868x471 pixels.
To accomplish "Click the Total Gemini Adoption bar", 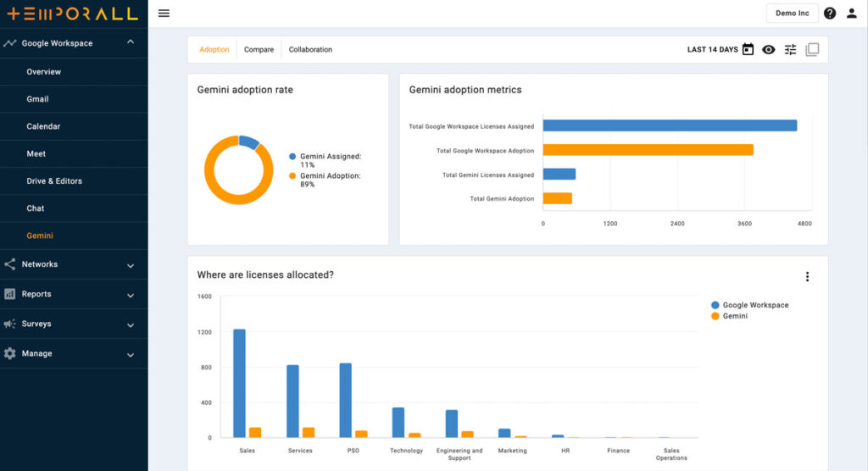I will click(557, 198).
